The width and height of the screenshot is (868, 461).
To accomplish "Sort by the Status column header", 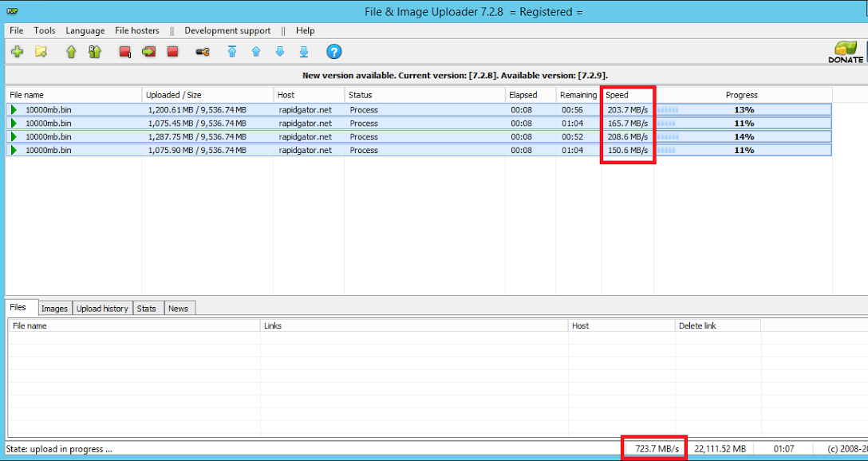I will click(424, 95).
